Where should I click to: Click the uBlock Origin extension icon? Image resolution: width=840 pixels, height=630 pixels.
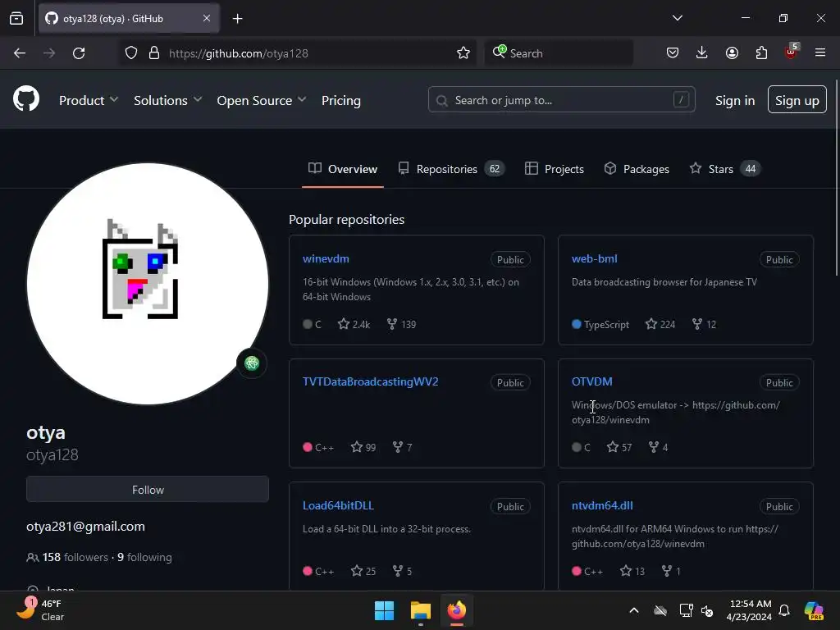[792, 52]
